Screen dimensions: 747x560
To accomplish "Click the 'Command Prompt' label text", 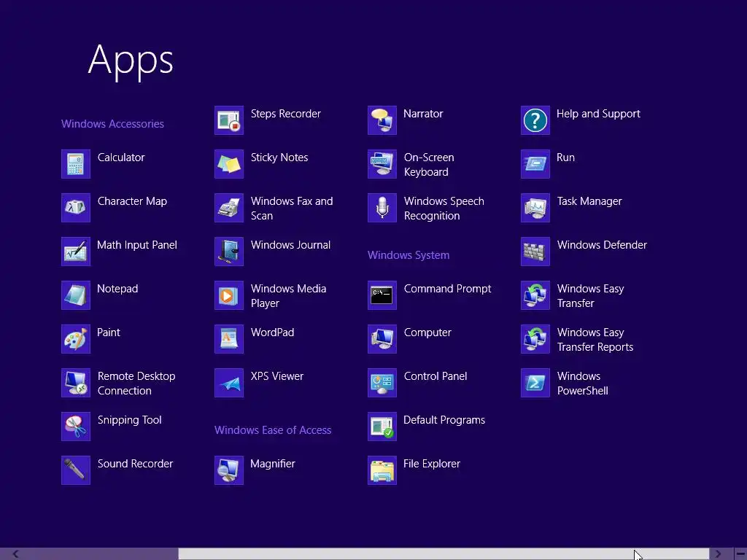I will point(448,289).
